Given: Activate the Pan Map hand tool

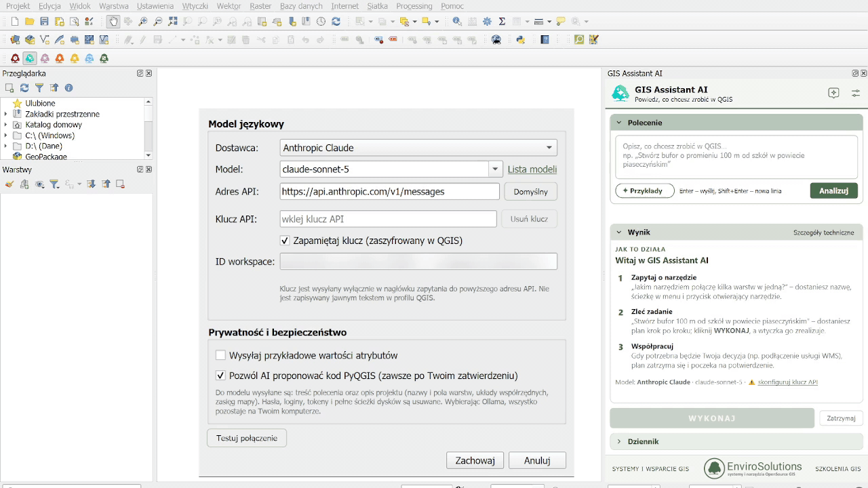Looking at the screenshot, I should 113,22.
